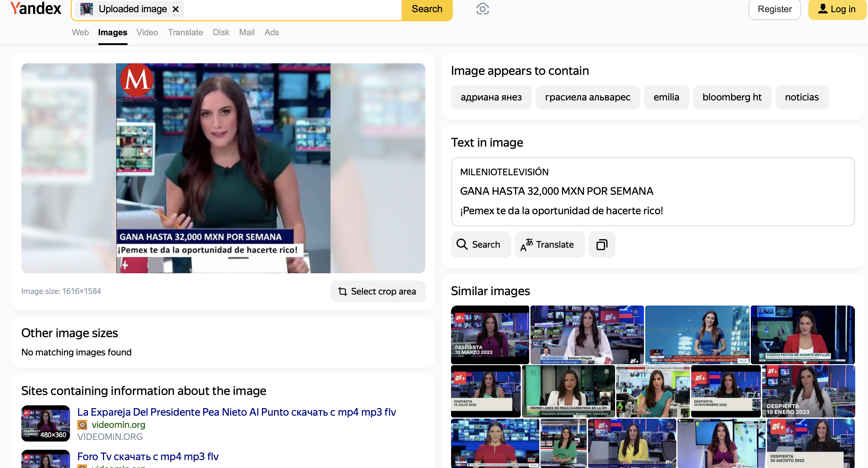Open the 480×360 result thumbnail

point(45,423)
